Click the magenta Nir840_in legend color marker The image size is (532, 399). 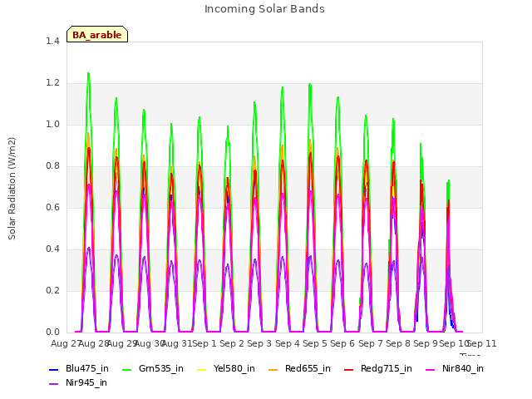[431, 369]
